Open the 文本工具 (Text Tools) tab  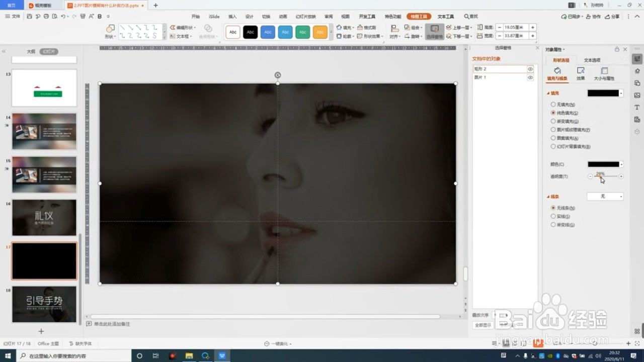pos(446,17)
